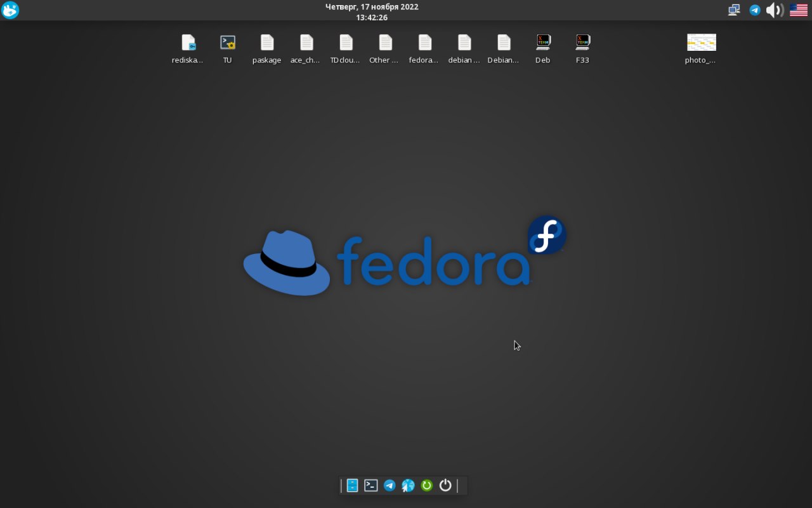812x508 pixels.
Task: Launch the terminal from the dock
Action: click(371, 486)
